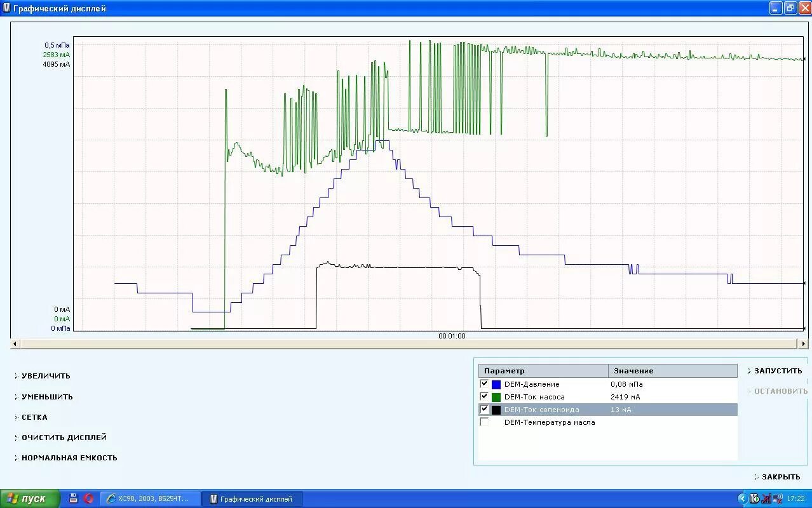Click the Графический дисплей taskbar button

[252, 499]
